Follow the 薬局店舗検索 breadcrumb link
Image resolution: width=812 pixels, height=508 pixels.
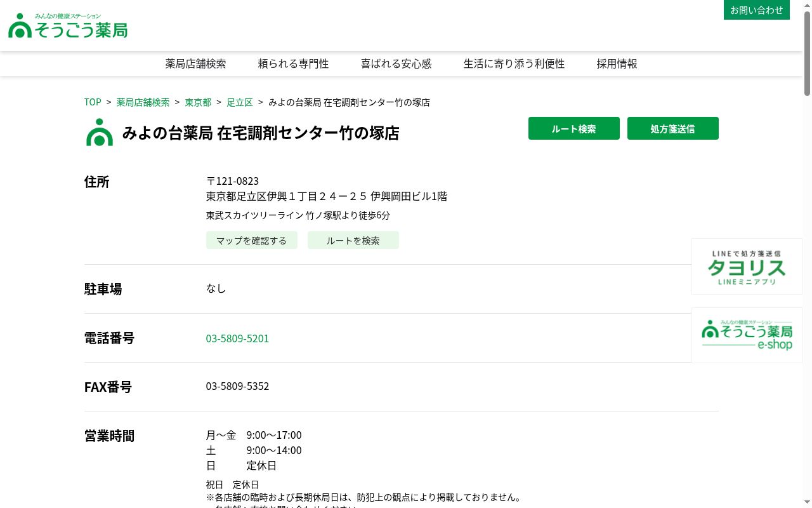143,102
